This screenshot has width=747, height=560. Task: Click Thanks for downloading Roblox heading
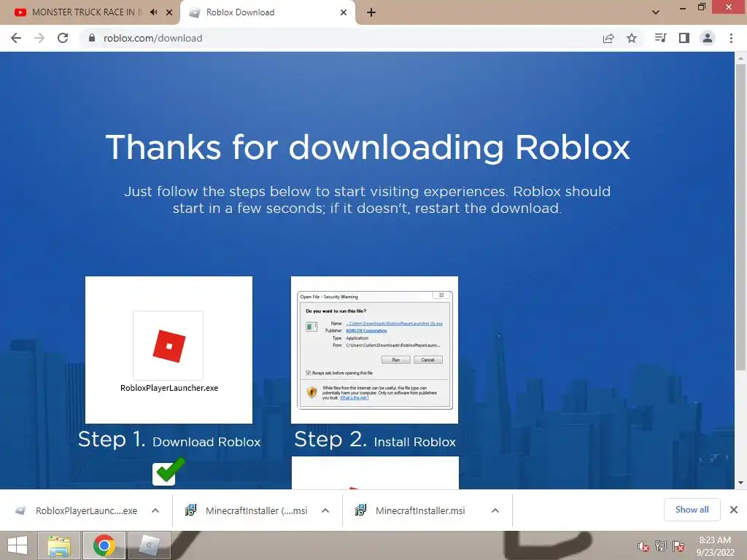368,147
